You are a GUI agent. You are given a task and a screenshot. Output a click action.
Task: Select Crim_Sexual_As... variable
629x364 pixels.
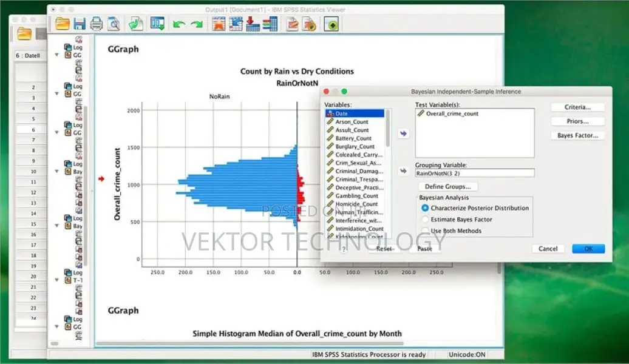(355, 163)
